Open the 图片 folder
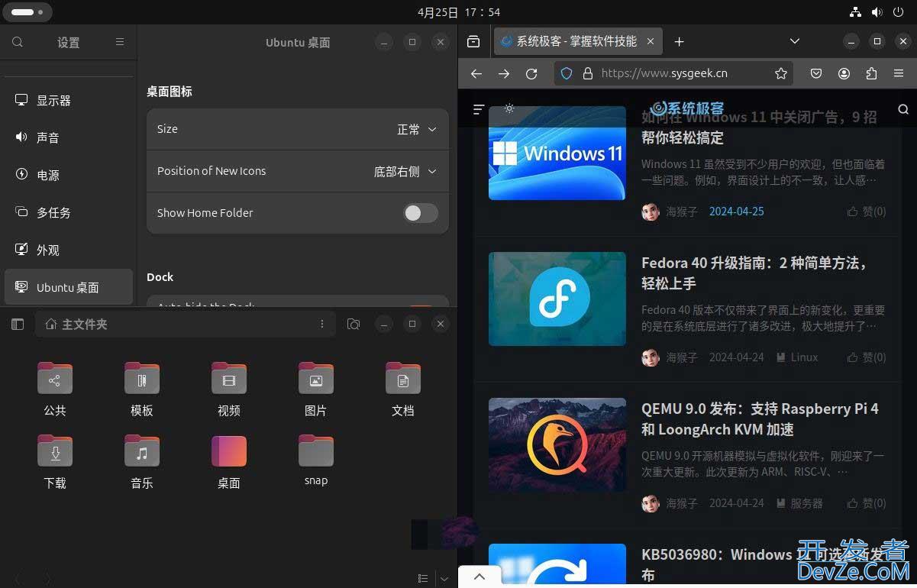This screenshot has height=588, width=917. [316, 389]
